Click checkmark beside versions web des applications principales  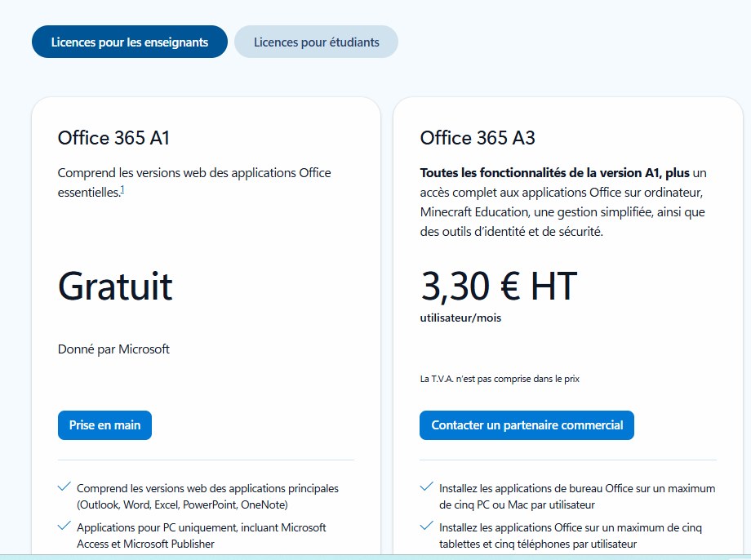click(64, 487)
